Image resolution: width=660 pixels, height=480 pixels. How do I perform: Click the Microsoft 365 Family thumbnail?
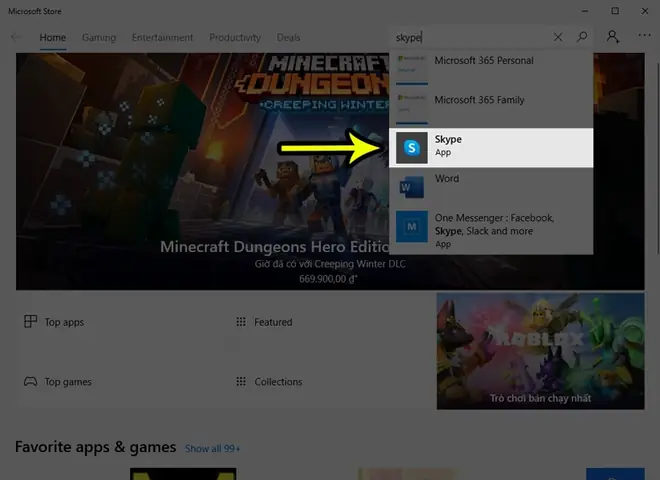(412, 109)
